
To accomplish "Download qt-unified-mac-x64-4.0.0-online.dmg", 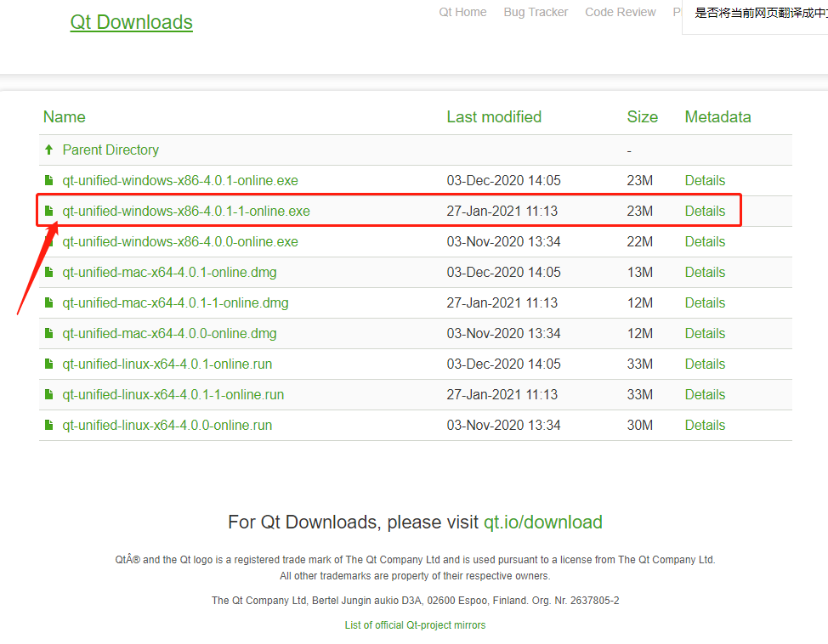I will coord(169,334).
